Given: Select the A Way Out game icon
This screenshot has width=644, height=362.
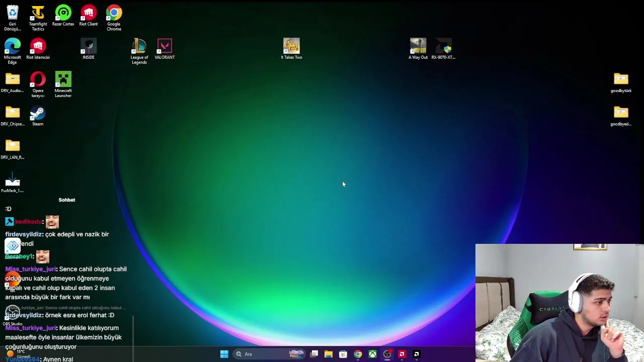Looking at the screenshot, I should pos(418,49).
